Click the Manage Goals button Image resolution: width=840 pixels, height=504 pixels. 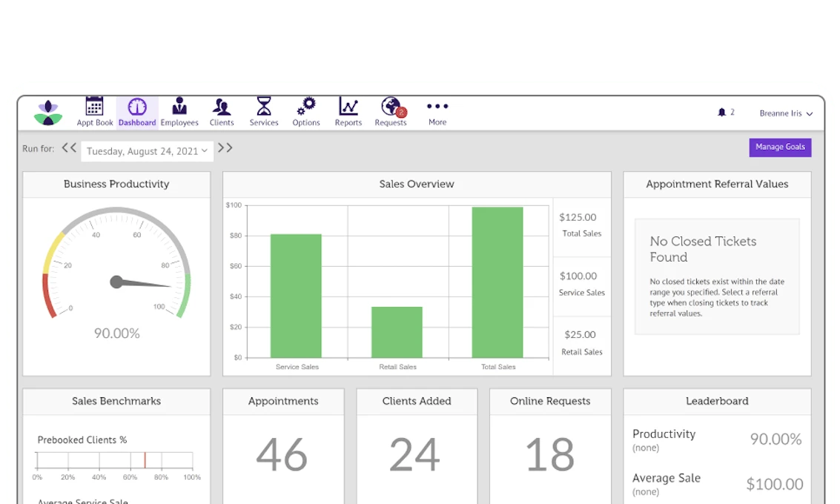(780, 147)
